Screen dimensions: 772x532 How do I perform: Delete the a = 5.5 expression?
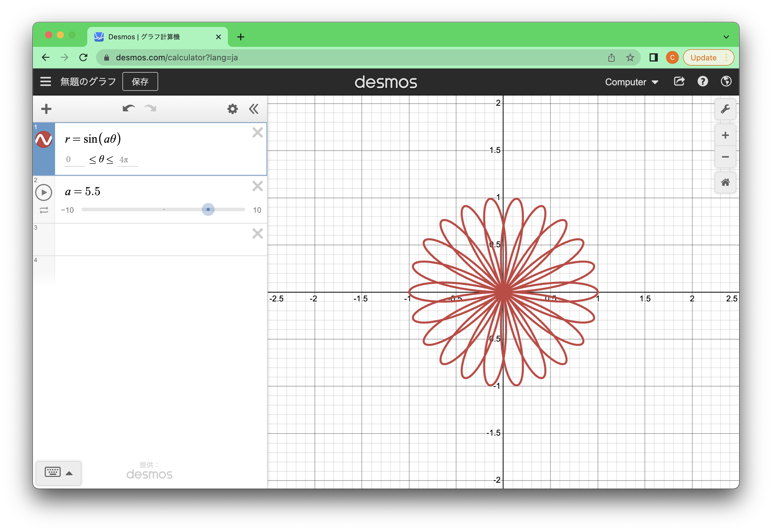257,186
